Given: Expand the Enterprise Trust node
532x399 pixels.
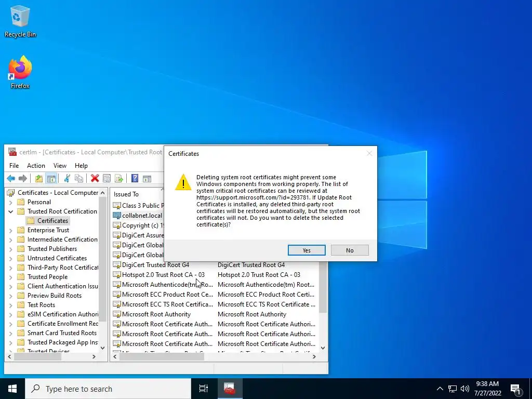Looking at the screenshot, I should [10, 230].
